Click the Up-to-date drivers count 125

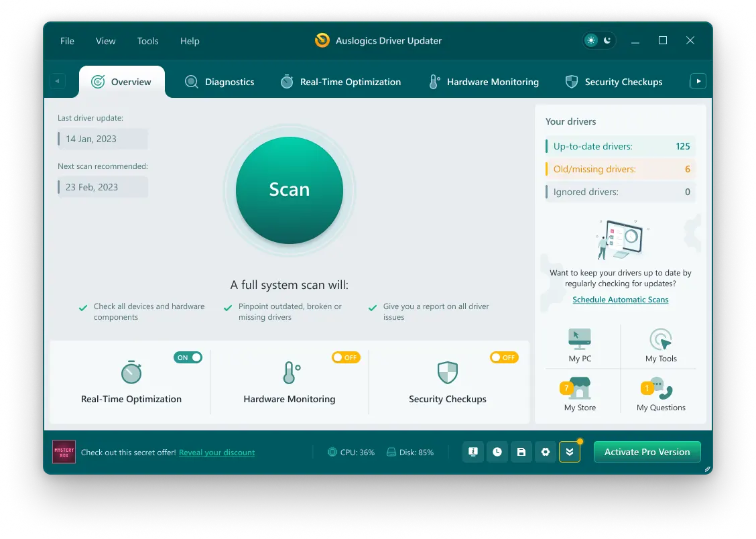coord(683,146)
